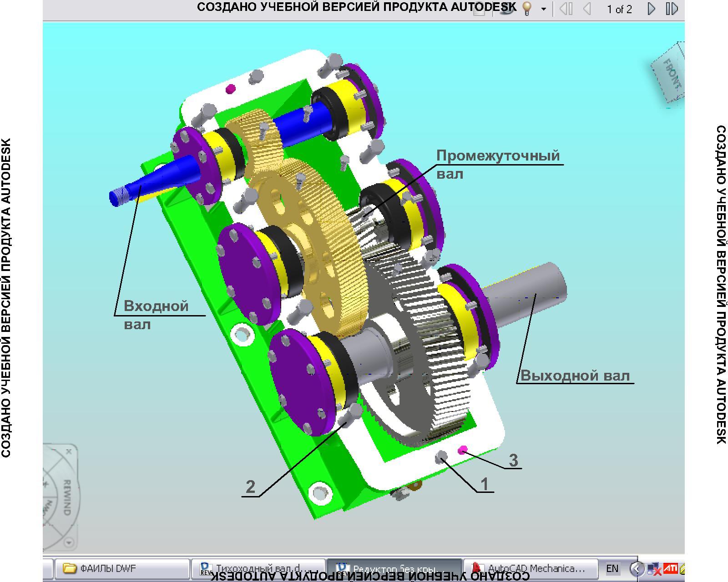Click the EN language indicator

(612, 568)
